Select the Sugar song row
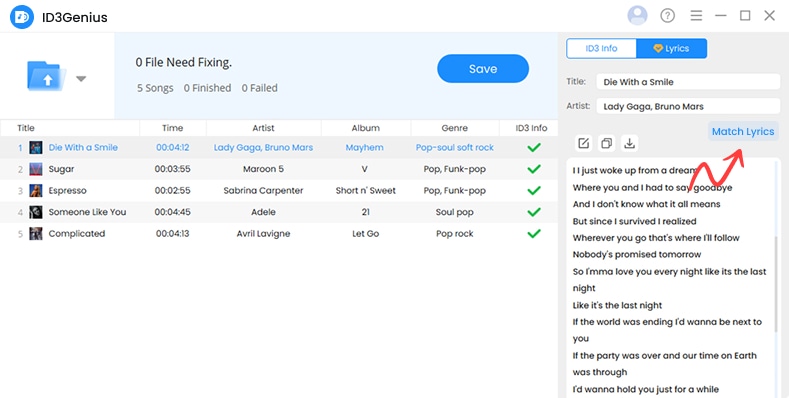Image resolution: width=789 pixels, height=398 pixels. tap(279, 169)
